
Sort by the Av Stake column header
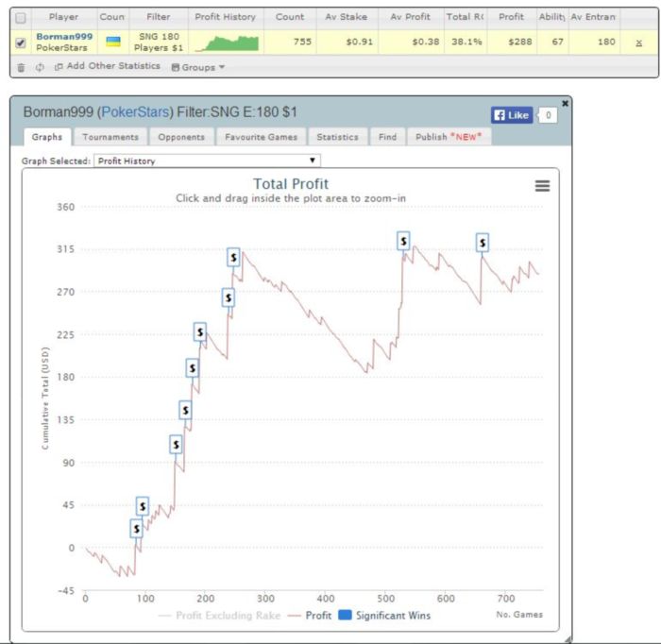click(347, 17)
